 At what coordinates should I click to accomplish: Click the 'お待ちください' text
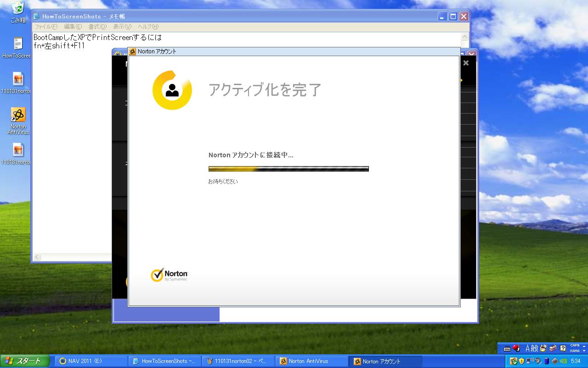point(223,182)
